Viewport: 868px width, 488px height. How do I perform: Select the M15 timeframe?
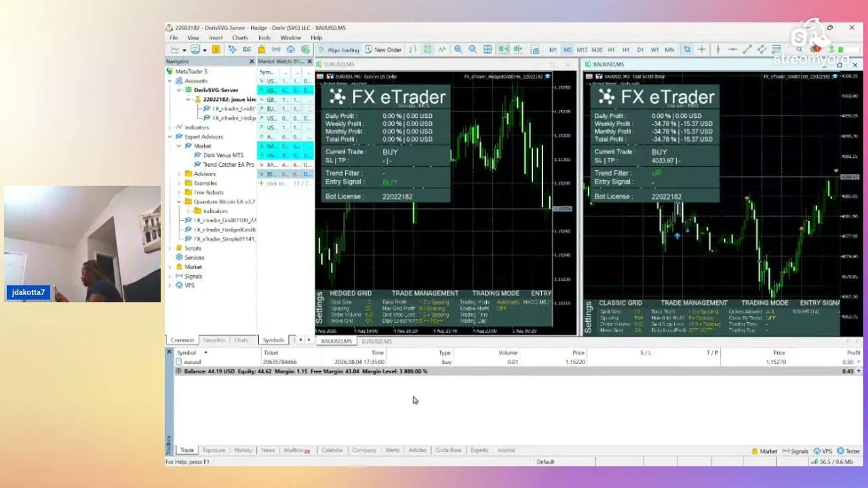582,49
